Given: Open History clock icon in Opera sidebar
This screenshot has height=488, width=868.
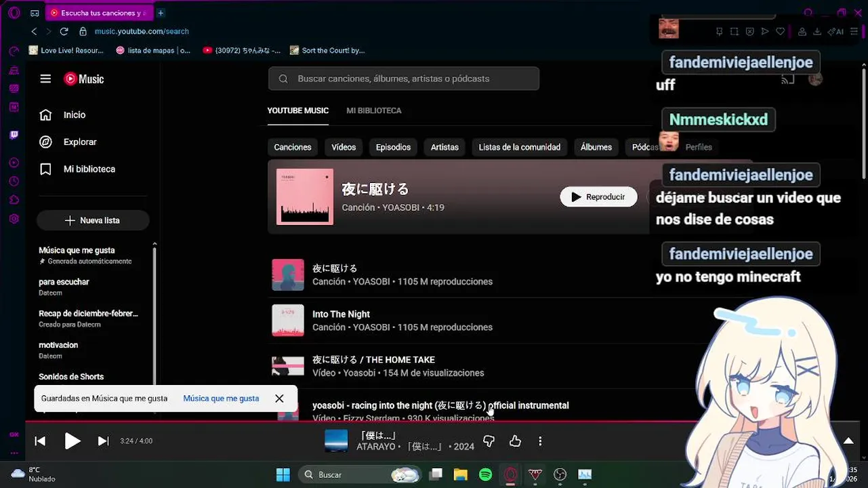Looking at the screenshot, I should coord(14,181).
